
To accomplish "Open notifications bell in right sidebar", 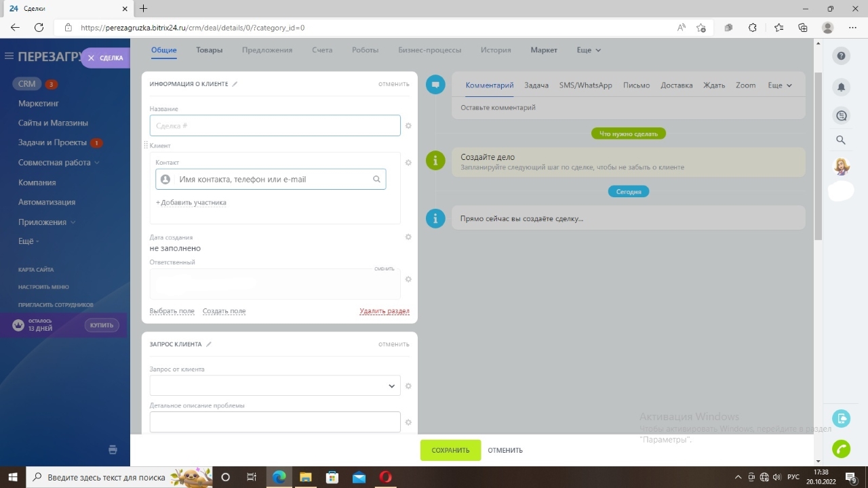I will pyautogui.click(x=841, y=87).
